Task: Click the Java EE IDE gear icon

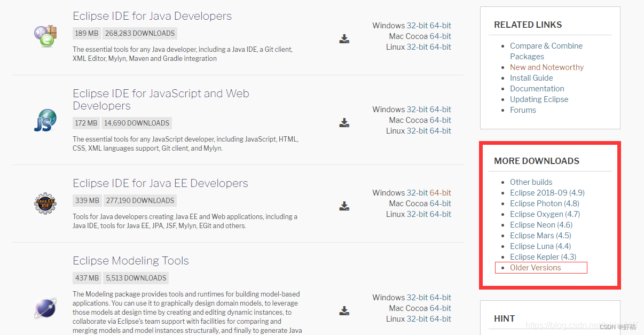Action: coord(45,204)
